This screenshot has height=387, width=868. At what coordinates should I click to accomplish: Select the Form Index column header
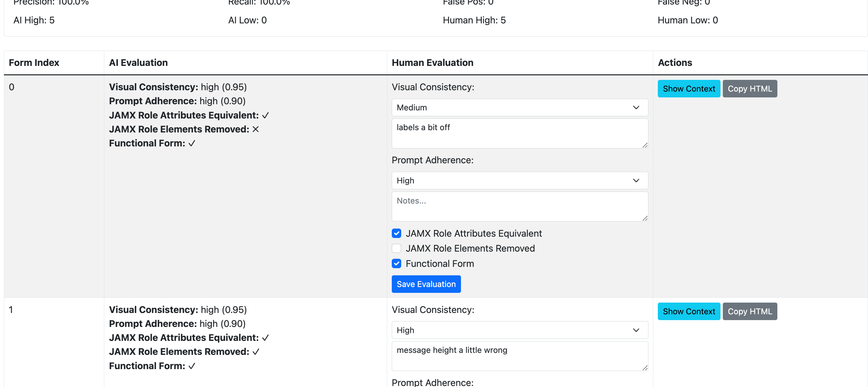[34, 62]
